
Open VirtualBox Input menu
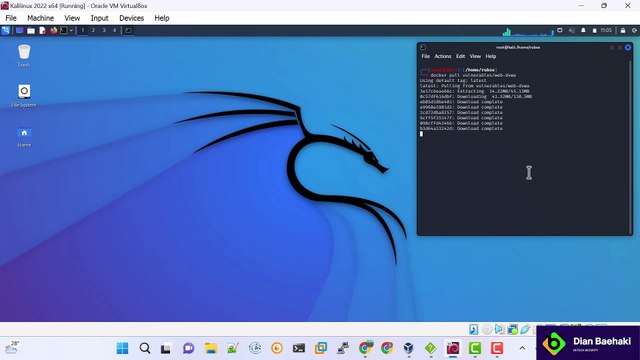[100, 18]
